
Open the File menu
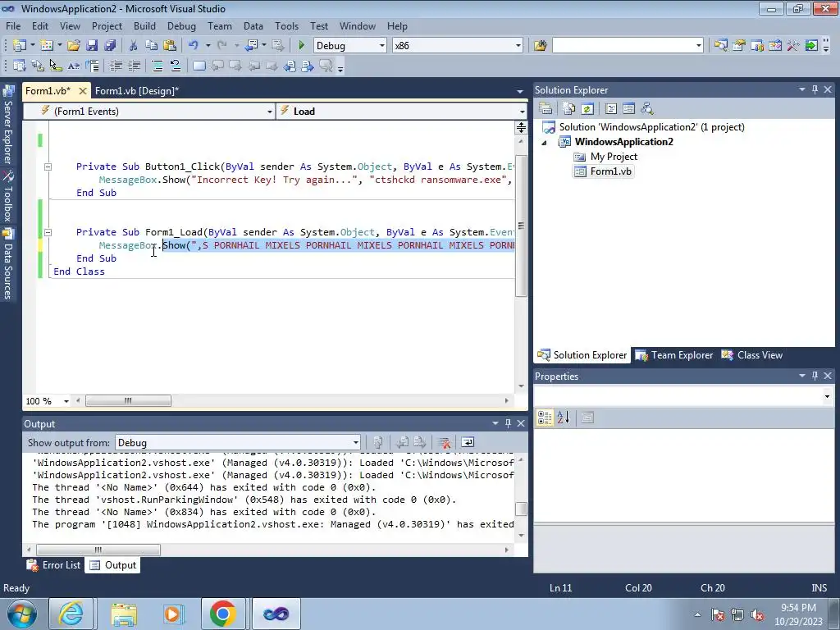[13, 25]
